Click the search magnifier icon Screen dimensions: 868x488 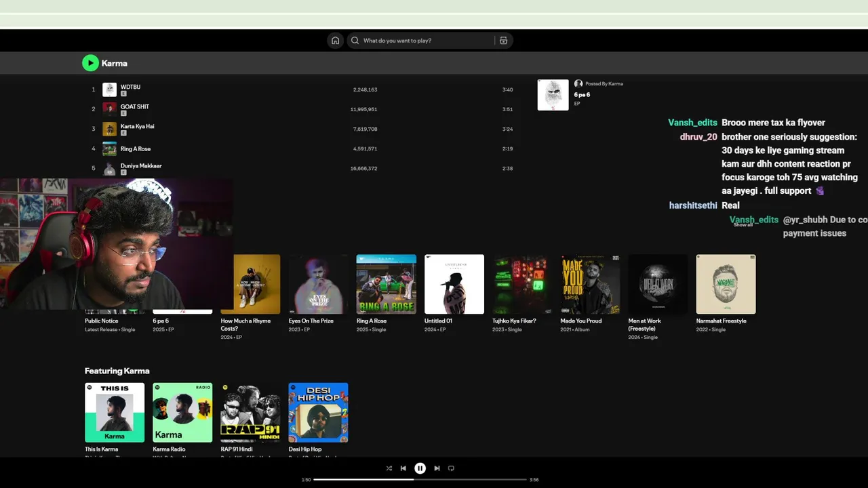click(x=355, y=41)
